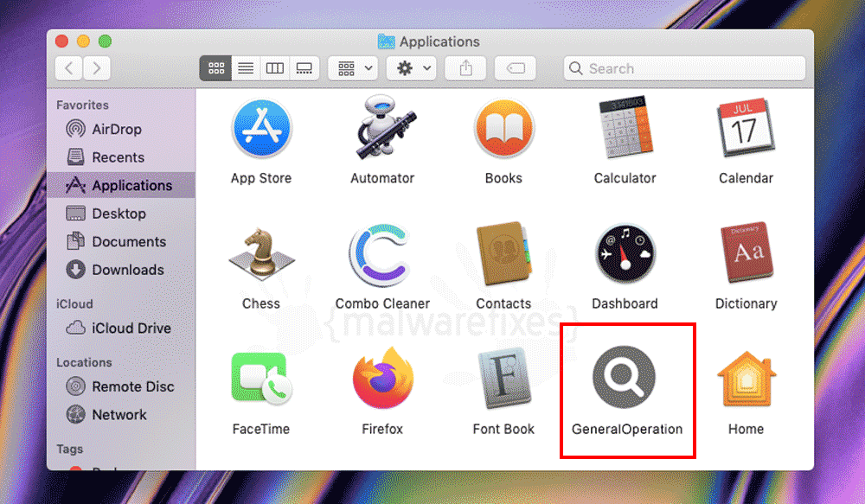Go back with the left arrow button
The image size is (865, 504).
pos(69,68)
